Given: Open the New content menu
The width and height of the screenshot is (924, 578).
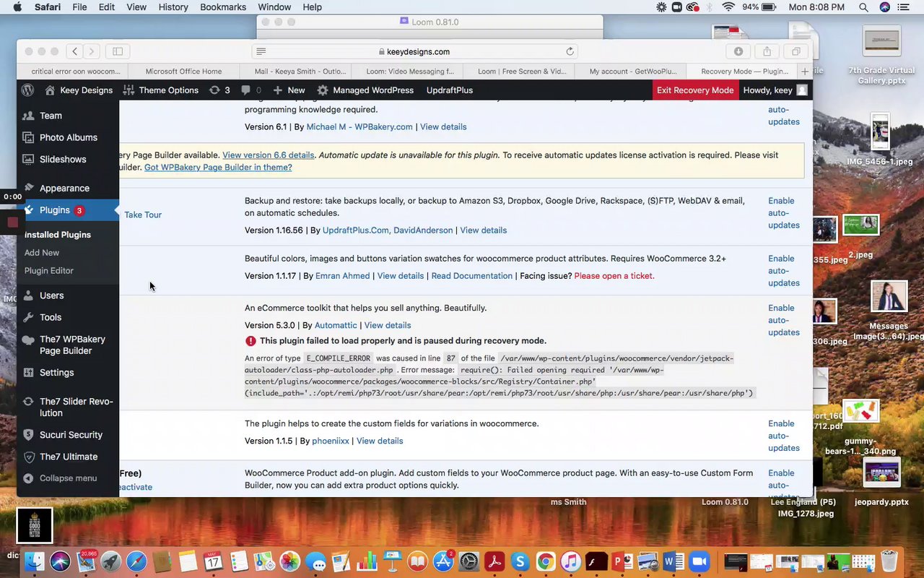Looking at the screenshot, I should coord(289,90).
